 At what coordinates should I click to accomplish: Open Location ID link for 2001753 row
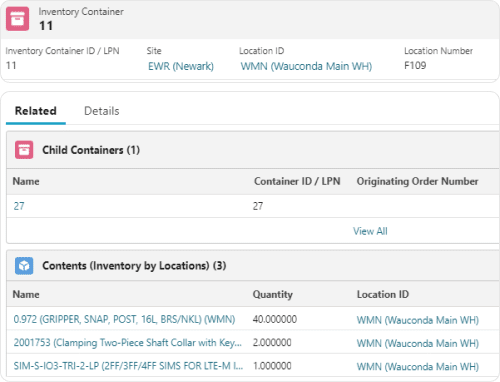tap(418, 343)
